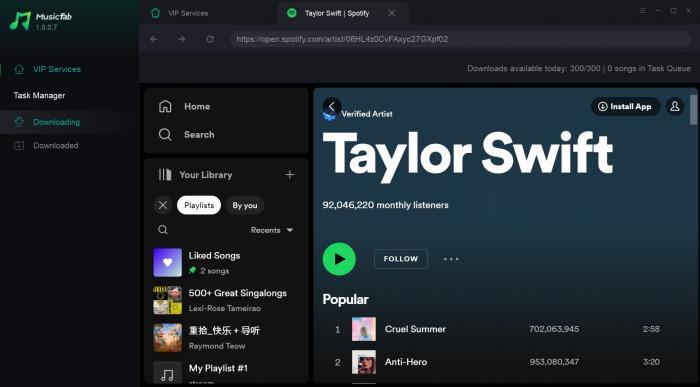Open the user profile icon
The image size is (700, 387).
point(675,106)
